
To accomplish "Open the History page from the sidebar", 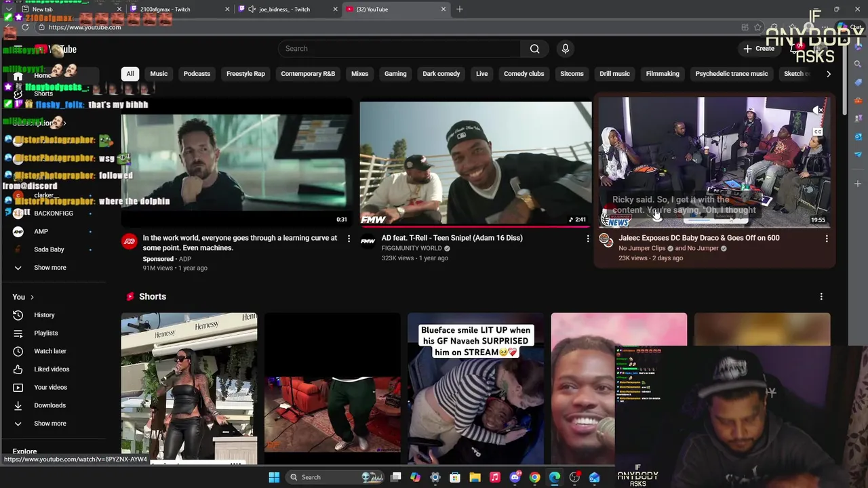I will click(x=44, y=315).
